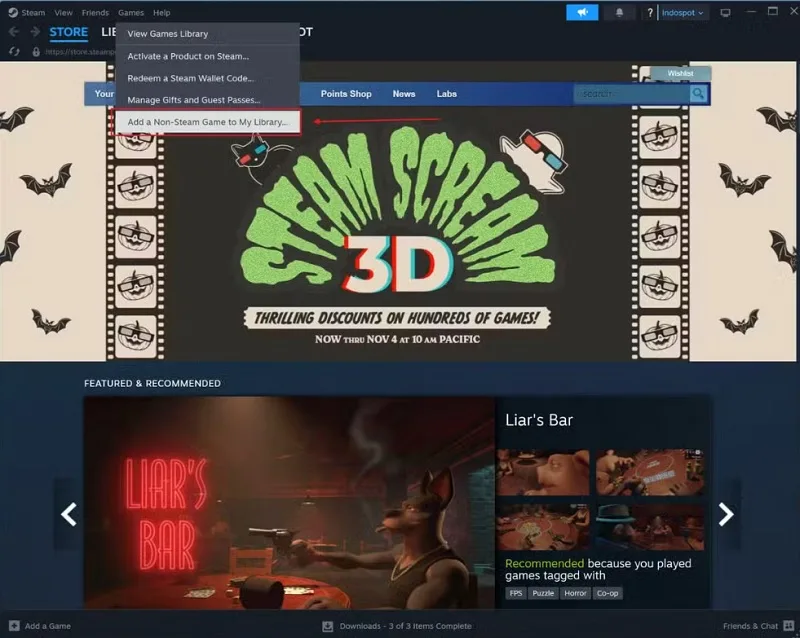Screen dimensions: 800x638
Task: Reload the store page
Action: click(14, 52)
